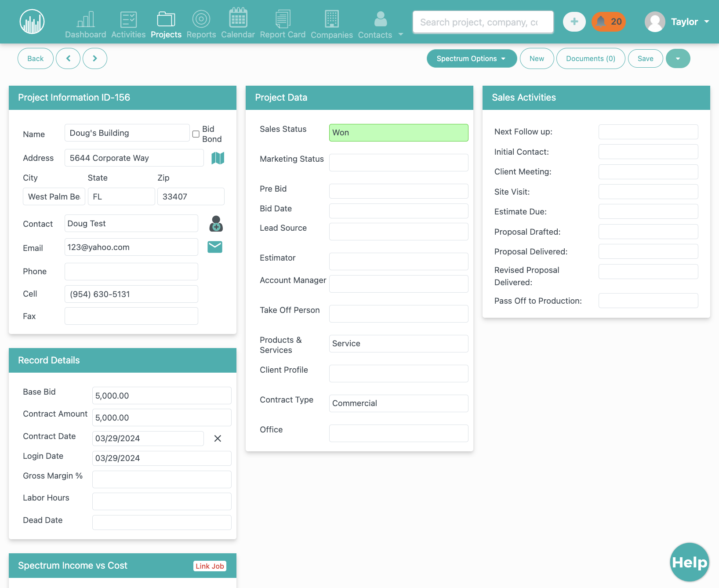Click the New button
This screenshot has width=719, height=588.
537,58
